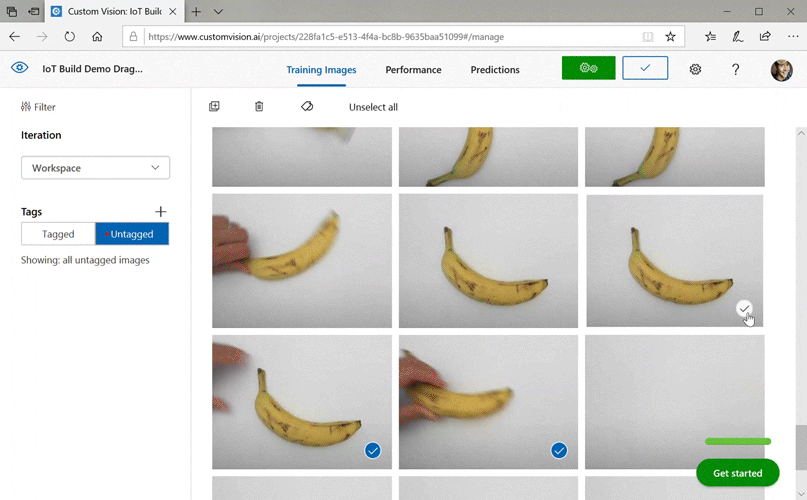Open the help question mark icon
The image size is (807, 500).
pyautogui.click(x=735, y=69)
